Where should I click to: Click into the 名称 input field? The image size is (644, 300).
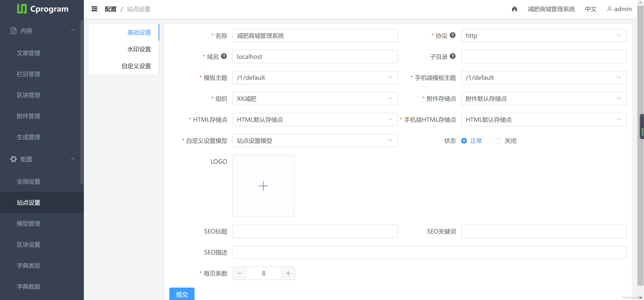[x=315, y=36]
